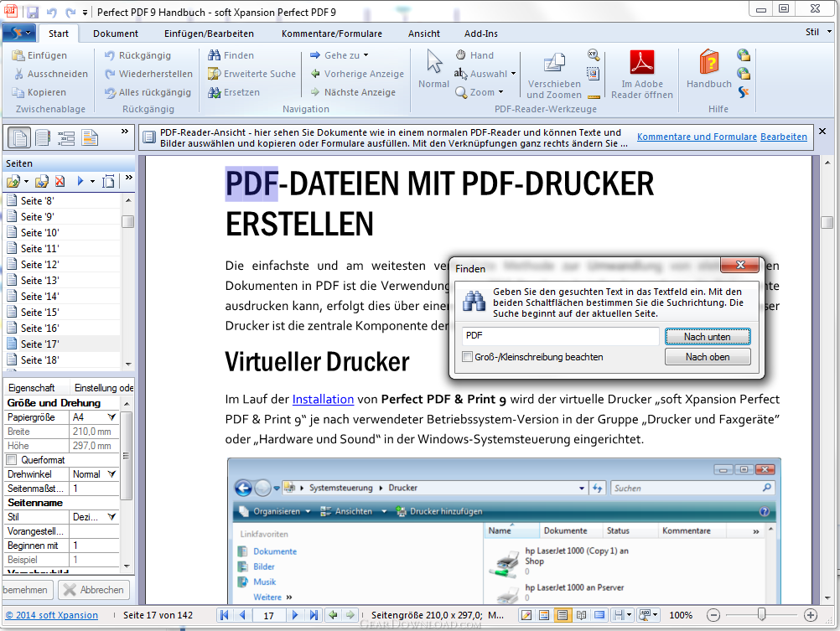Go to the last page
840x631 pixels.
[x=314, y=615]
